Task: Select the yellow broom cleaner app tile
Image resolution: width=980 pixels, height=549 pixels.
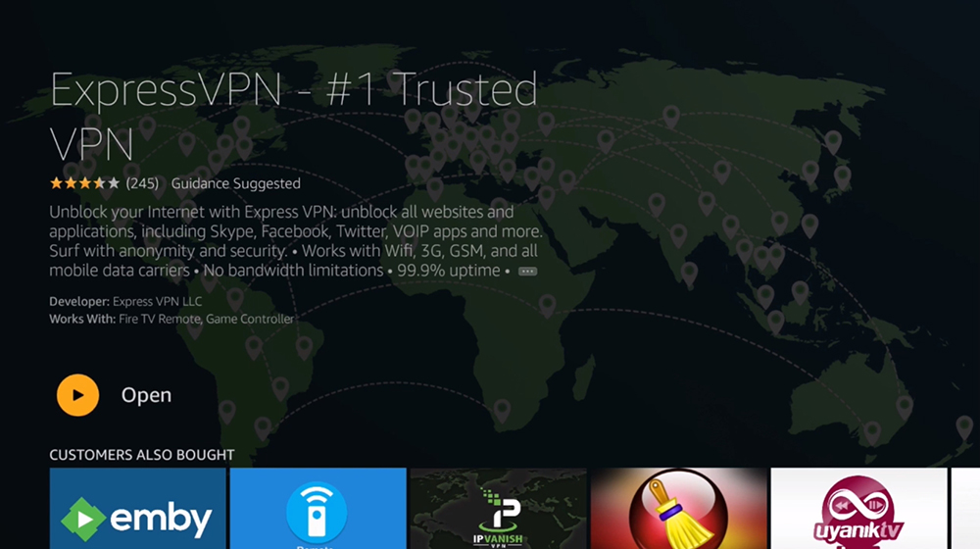Action: (678, 509)
